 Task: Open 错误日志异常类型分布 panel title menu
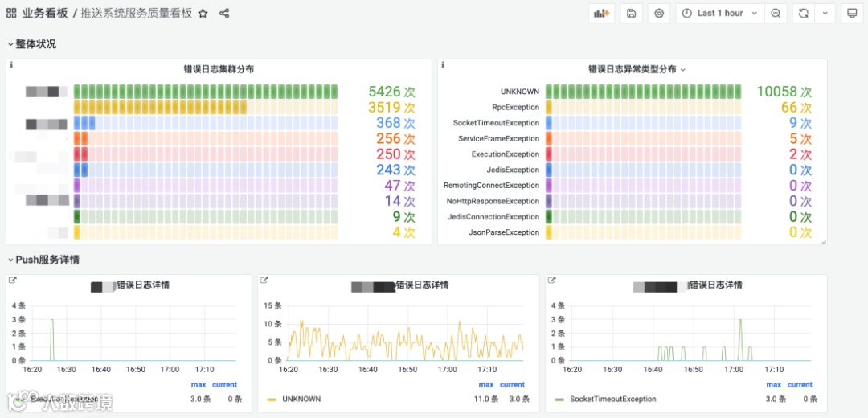click(x=637, y=69)
